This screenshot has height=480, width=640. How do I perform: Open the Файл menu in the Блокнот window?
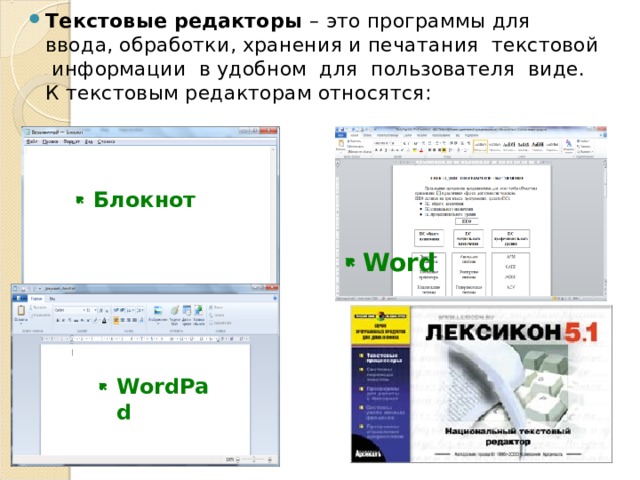click(32, 142)
